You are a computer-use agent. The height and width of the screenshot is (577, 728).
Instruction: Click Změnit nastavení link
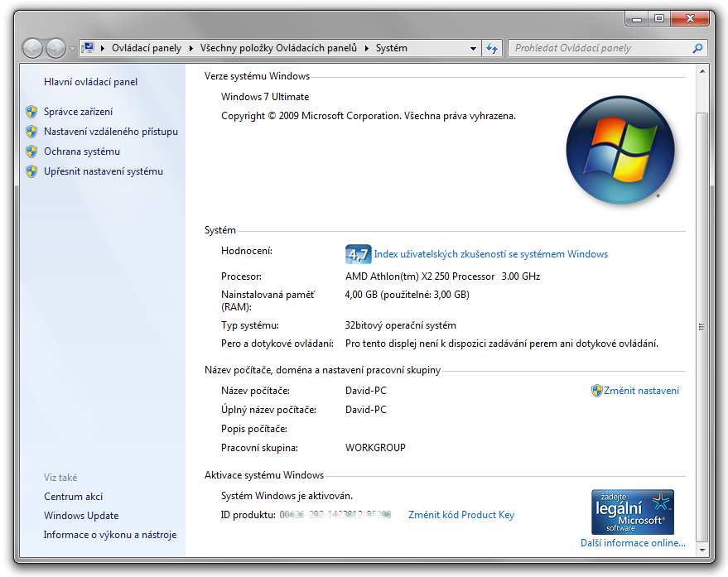[x=641, y=391]
